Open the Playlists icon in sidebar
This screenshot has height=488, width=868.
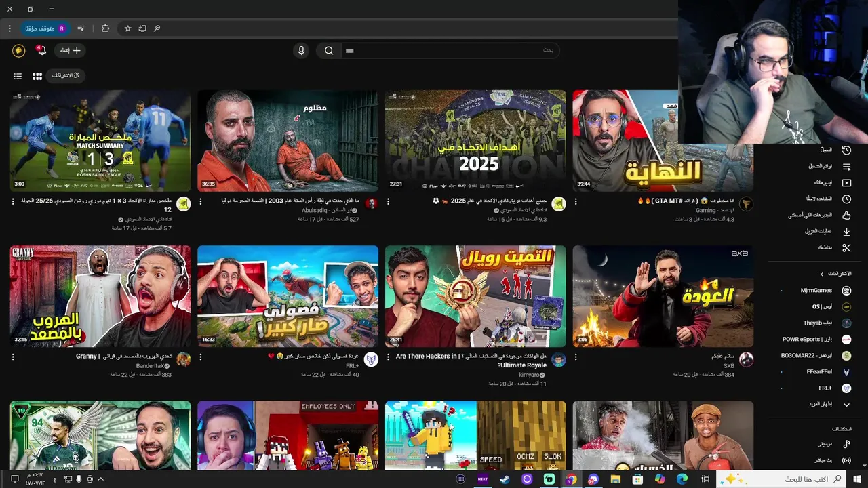[x=846, y=166]
